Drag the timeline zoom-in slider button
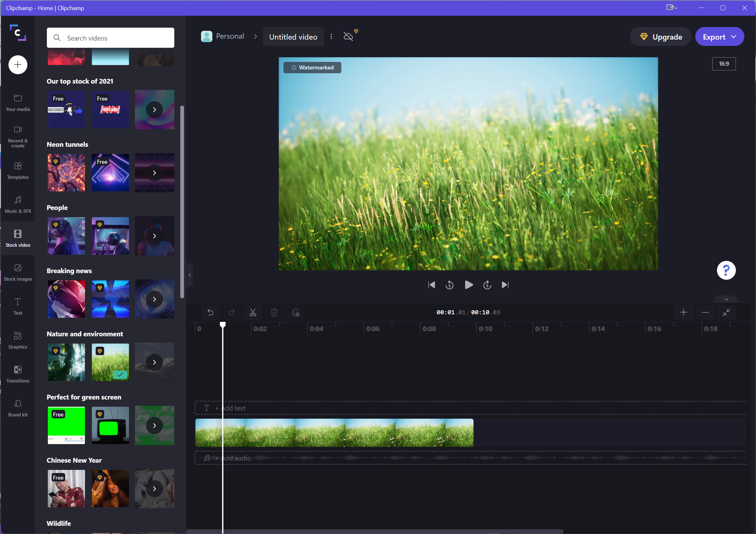This screenshot has height=534, width=756. (685, 313)
